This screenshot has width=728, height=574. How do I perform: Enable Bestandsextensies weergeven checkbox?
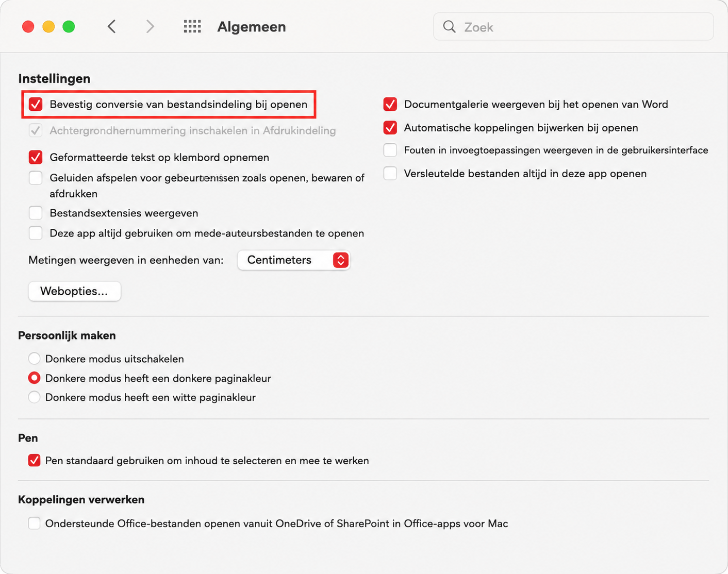pyautogui.click(x=36, y=213)
